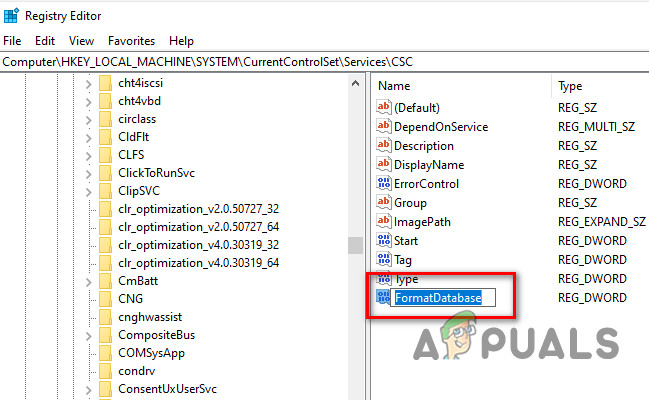Select the DisplayName value name

tap(429, 165)
